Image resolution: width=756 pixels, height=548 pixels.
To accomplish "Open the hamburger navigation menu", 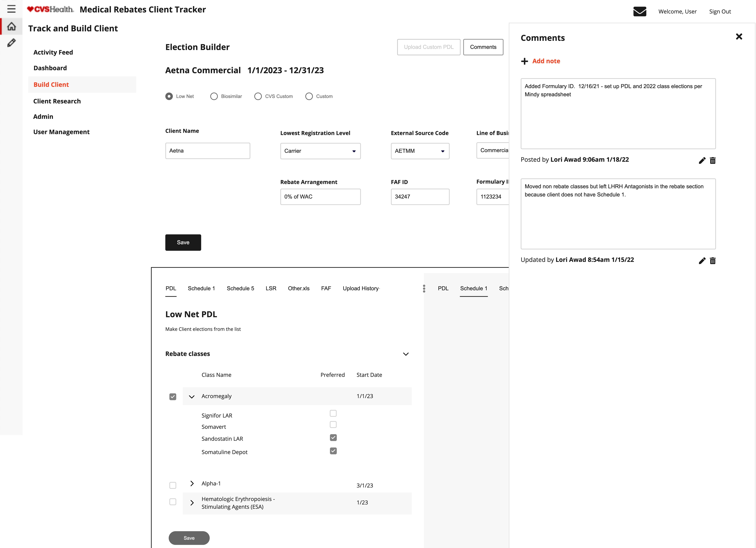I will tap(11, 9).
